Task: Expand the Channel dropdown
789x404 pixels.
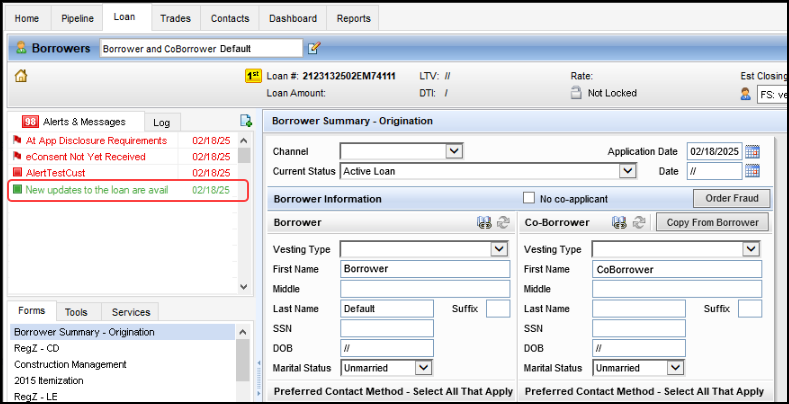Action: pyautogui.click(x=454, y=151)
